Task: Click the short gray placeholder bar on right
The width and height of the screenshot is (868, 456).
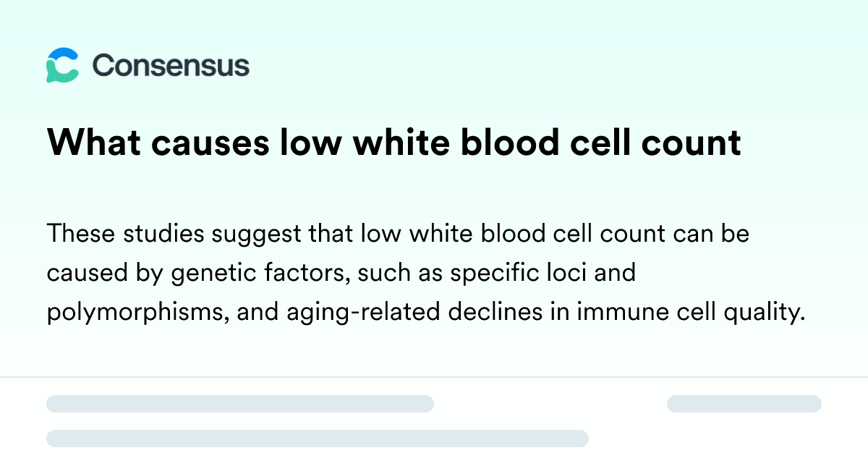Action: click(x=744, y=404)
